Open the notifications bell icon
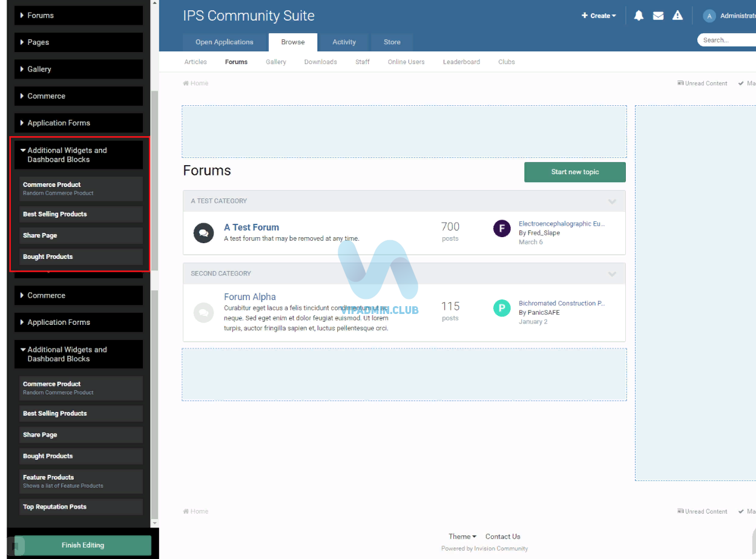This screenshot has height=559, width=756. [639, 16]
